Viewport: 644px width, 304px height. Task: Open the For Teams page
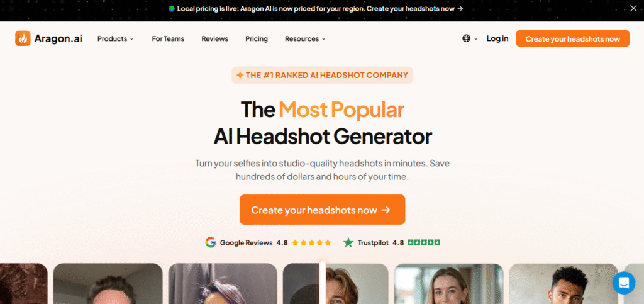click(x=168, y=38)
